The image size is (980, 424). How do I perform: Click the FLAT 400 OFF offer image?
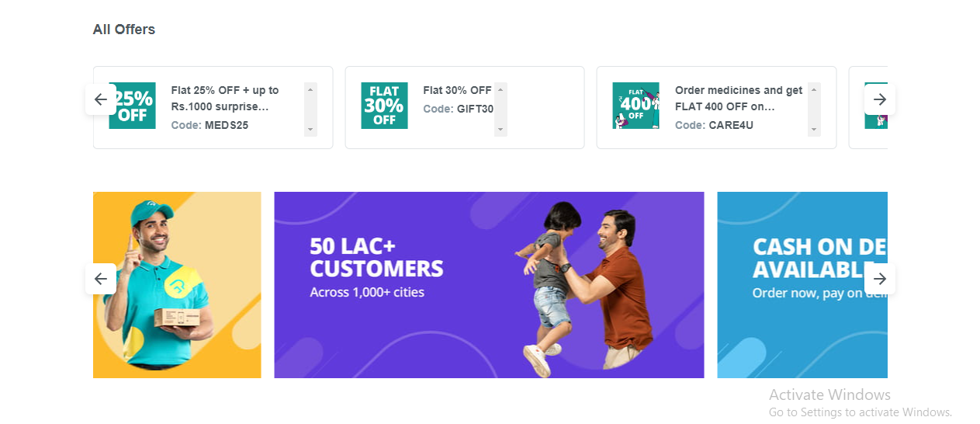[x=635, y=106]
